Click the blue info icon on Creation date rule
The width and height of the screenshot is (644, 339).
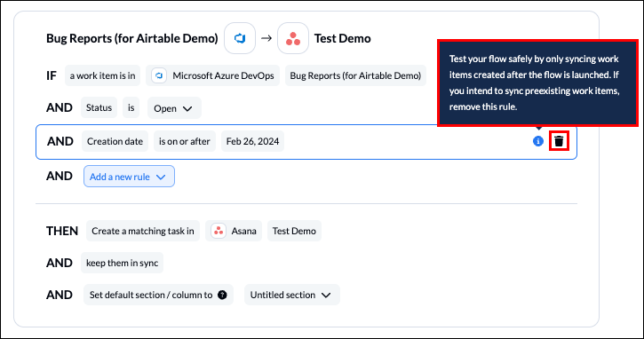coord(538,141)
